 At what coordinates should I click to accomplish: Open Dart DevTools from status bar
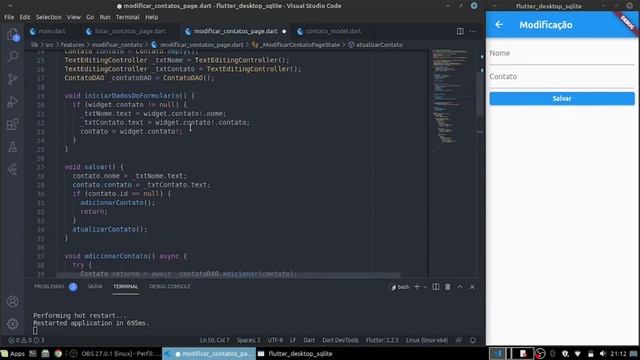(x=340, y=340)
